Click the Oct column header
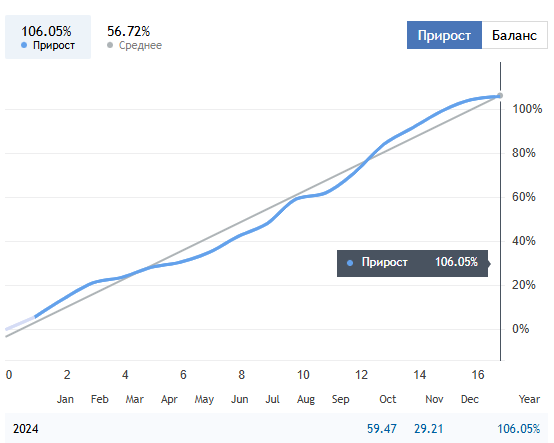The width and height of the screenshot is (554, 443). [x=388, y=399]
